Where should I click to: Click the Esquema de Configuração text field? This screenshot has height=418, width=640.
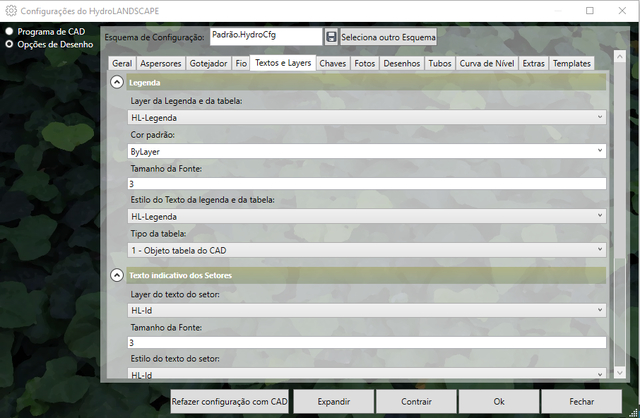click(265, 36)
